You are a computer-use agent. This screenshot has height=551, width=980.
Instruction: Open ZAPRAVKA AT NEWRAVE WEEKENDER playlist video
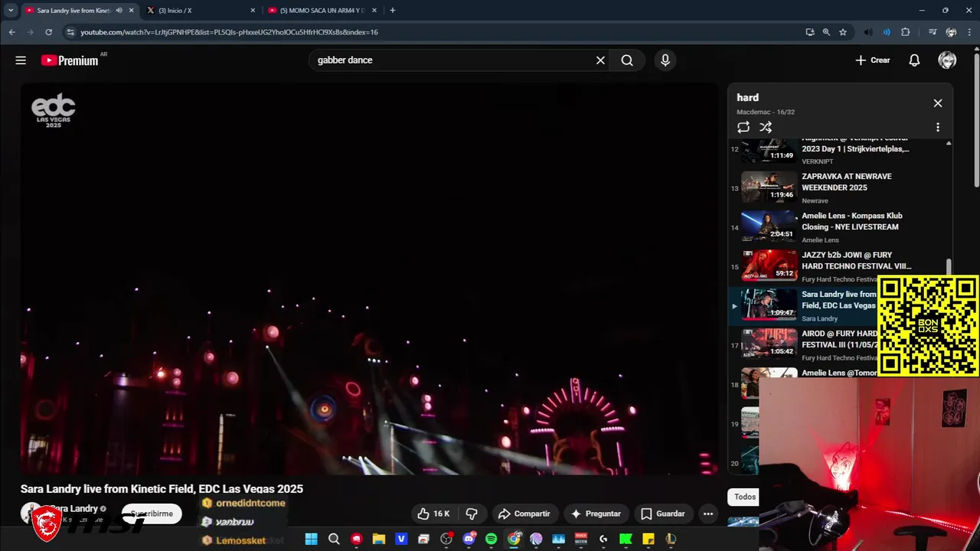[838, 187]
